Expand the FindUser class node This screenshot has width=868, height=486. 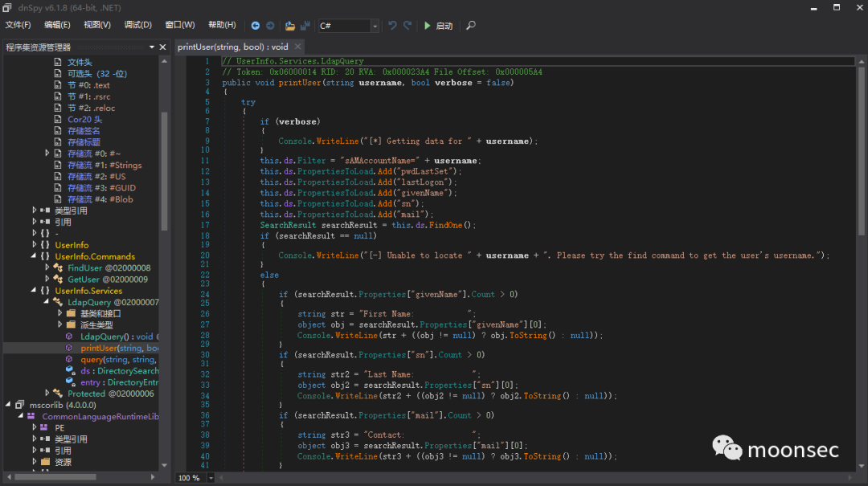tap(47, 268)
